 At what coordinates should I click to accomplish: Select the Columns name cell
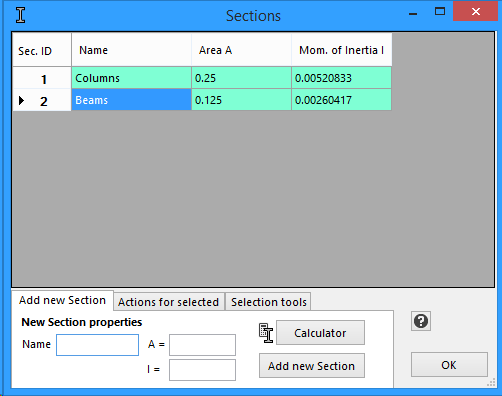click(131, 78)
